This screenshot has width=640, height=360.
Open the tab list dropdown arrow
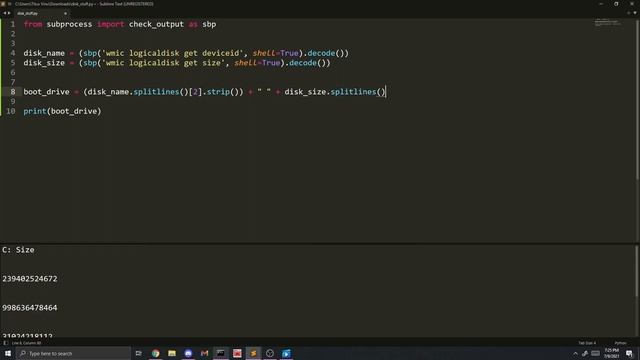coord(634,13)
